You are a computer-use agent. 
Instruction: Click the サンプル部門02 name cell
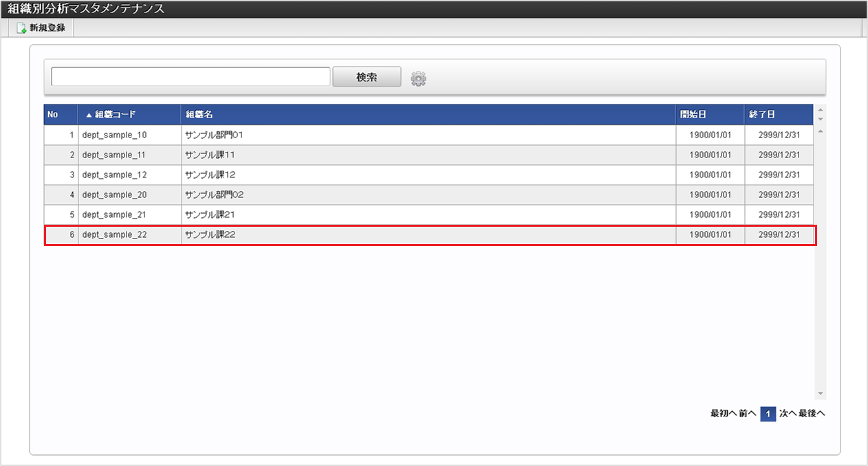tap(428, 195)
